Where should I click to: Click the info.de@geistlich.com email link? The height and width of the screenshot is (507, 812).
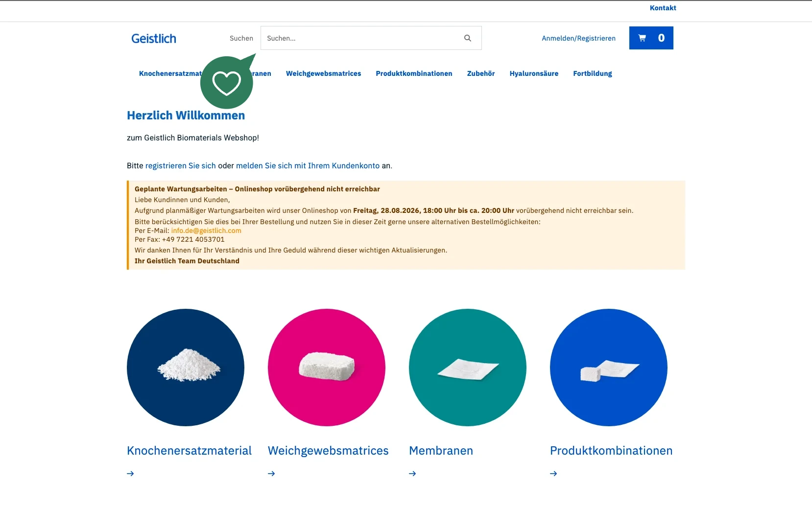pyautogui.click(x=206, y=230)
